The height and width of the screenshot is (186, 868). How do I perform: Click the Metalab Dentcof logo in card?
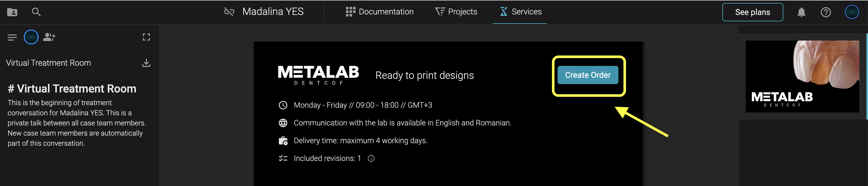point(318,75)
